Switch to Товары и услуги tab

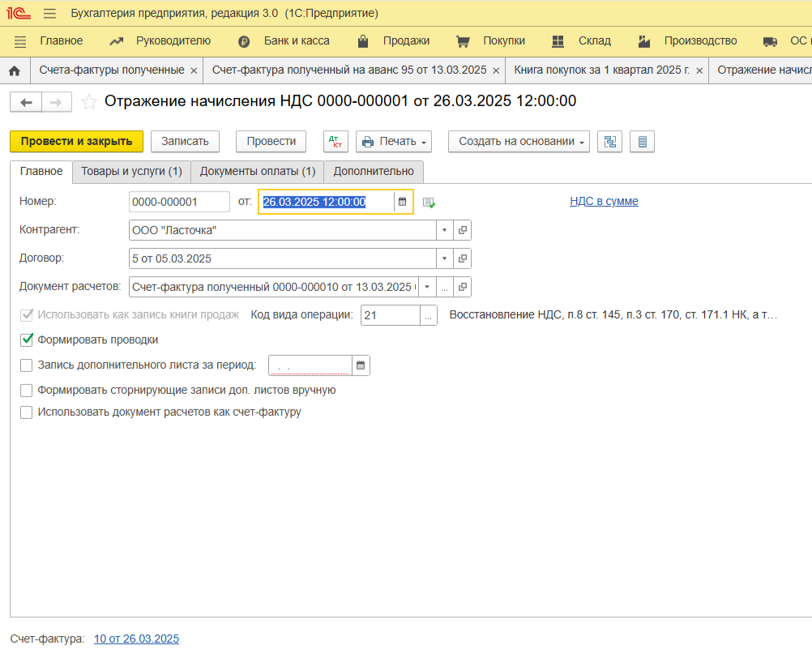point(131,171)
